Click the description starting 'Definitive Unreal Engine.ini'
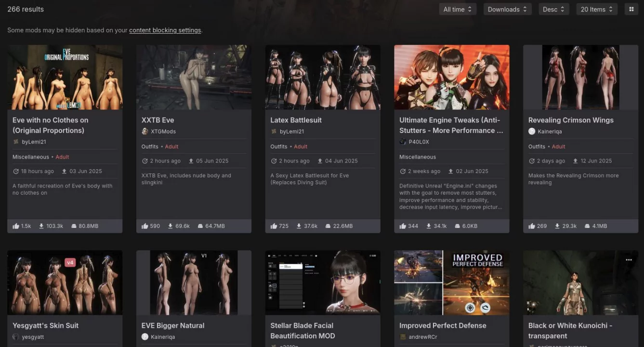Image resolution: width=644 pixels, height=347 pixels. tap(451, 197)
